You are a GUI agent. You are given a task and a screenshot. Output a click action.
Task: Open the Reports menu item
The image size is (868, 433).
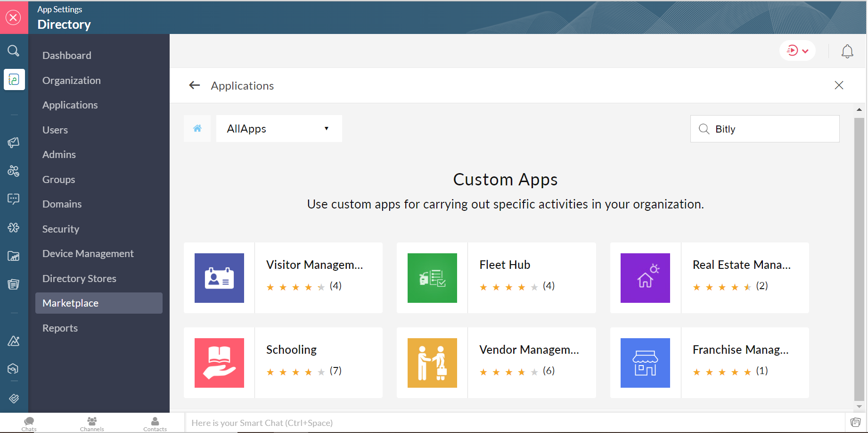tap(60, 328)
